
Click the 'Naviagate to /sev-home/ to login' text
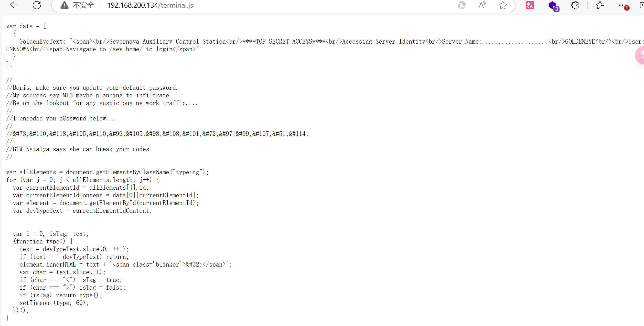point(119,49)
